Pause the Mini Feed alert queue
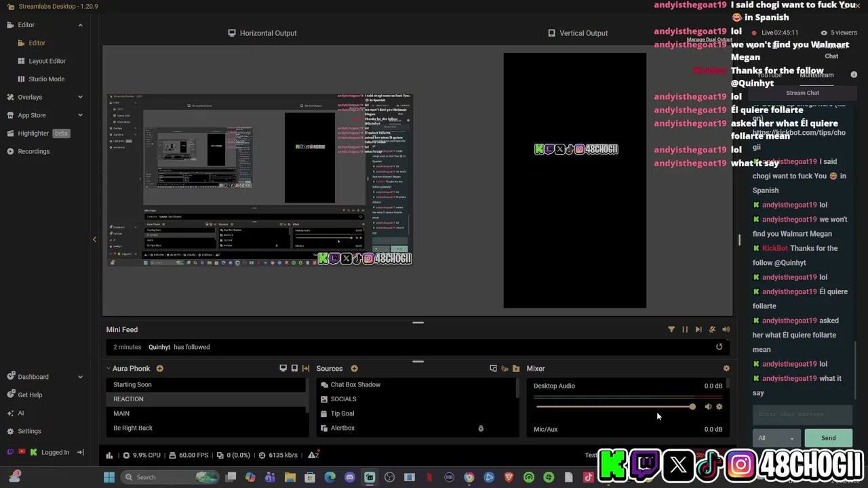The image size is (868, 488). click(x=685, y=329)
